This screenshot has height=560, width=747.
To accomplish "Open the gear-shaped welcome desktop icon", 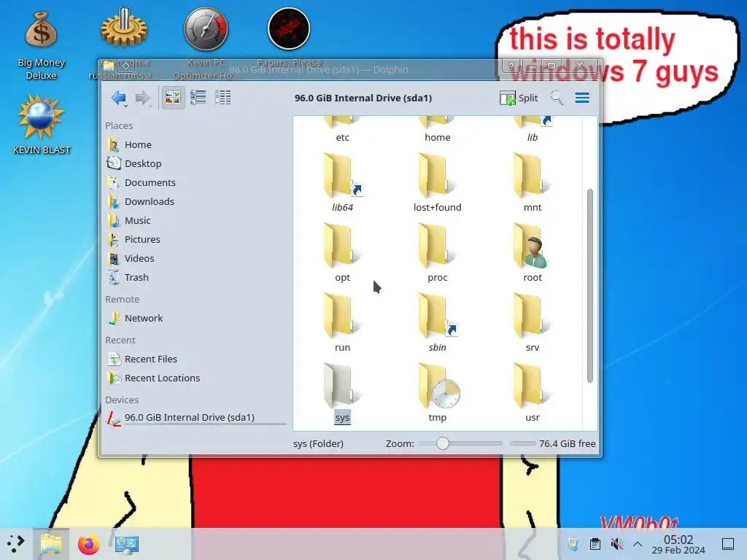I will pyautogui.click(x=123, y=43).
